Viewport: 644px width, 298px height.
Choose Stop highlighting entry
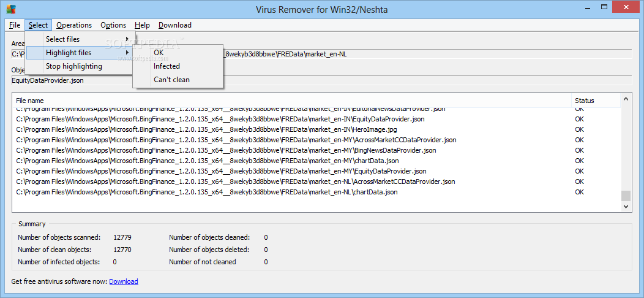click(x=79, y=66)
